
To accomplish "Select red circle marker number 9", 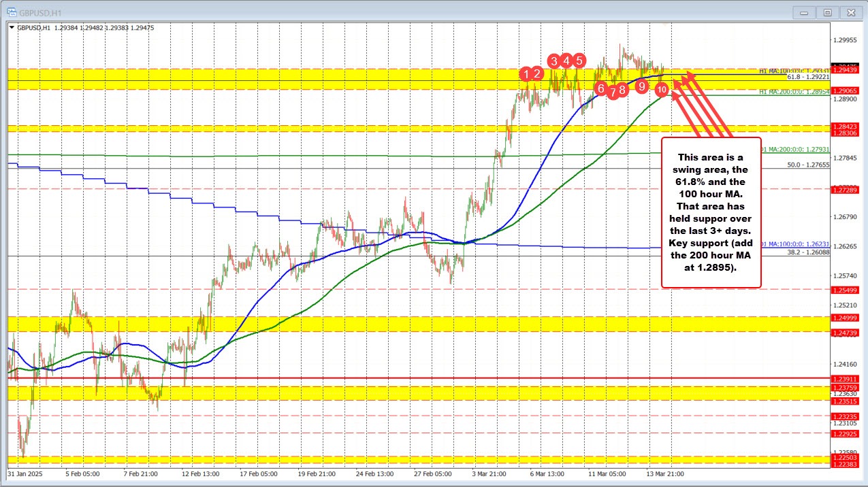I will [x=641, y=86].
